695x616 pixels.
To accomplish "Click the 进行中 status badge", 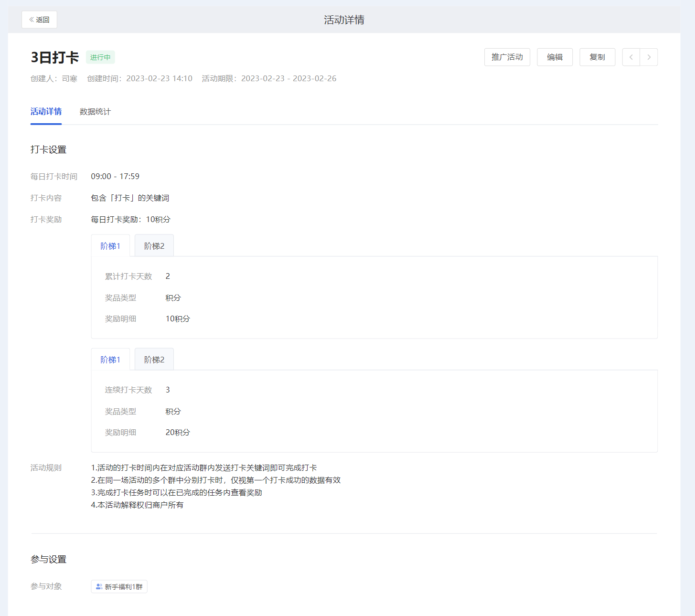I will pyautogui.click(x=100, y=57).
